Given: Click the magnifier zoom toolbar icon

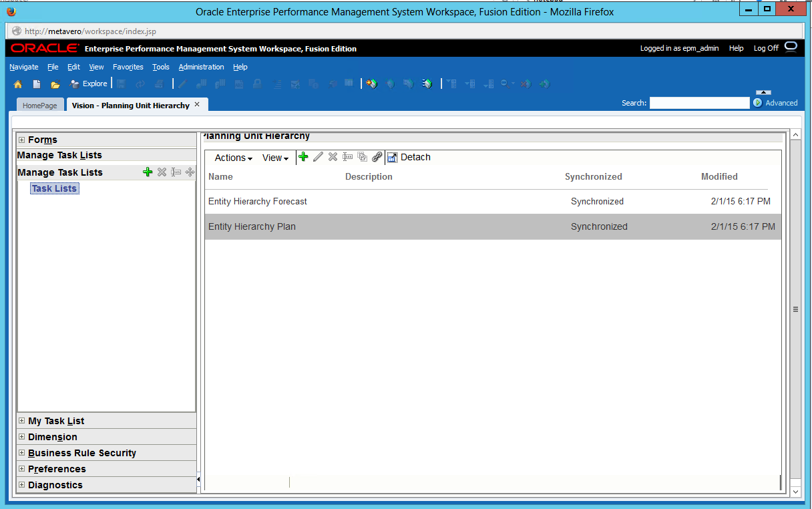Looking at the screenshot, I should click(x=505, y=84).
